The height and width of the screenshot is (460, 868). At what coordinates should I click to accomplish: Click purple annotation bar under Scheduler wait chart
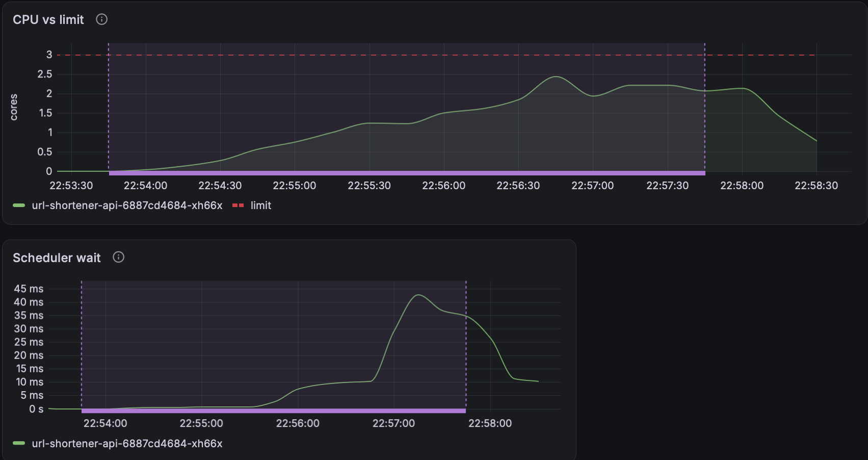point(274,411)
